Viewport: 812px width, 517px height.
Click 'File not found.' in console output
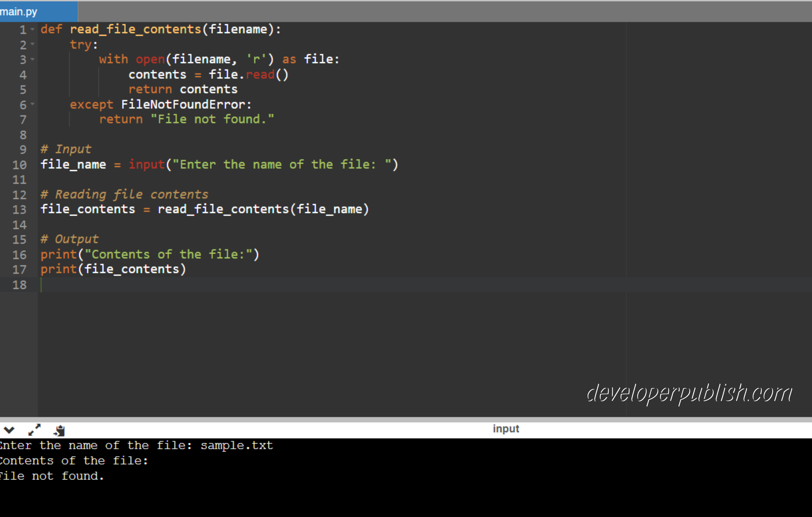click(52, 476)
